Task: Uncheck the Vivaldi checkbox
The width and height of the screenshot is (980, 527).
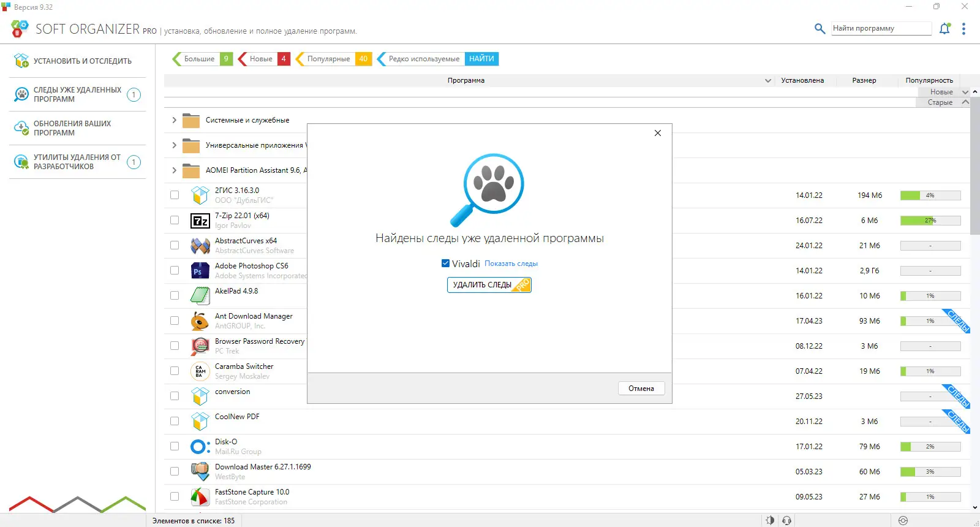Action: coord(446,263)
